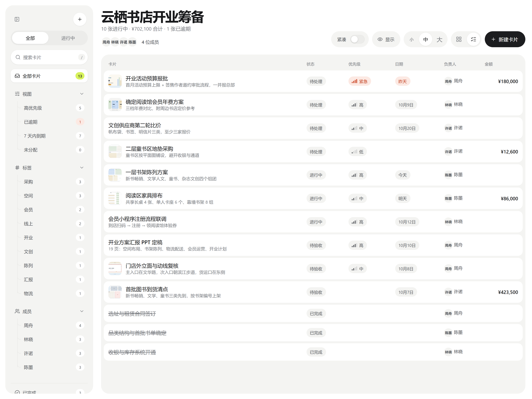This screenshot has height=399, width=532.
Task: Click the inbox icon beside 全部卡片
Action: 17,76
